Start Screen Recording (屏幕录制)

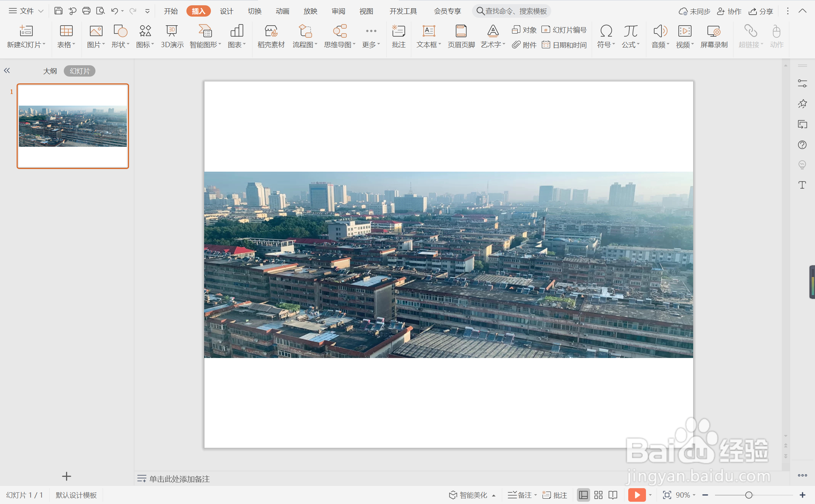pos(714,37)
